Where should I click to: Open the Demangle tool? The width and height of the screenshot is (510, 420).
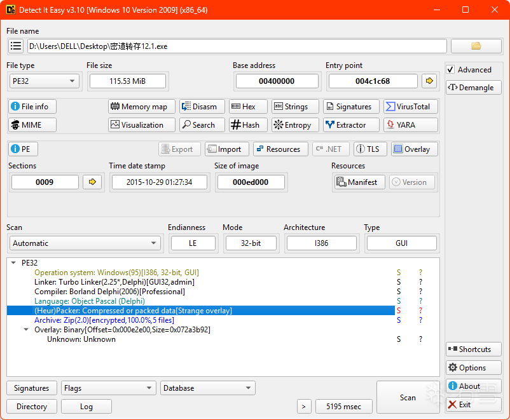(474, 88)
